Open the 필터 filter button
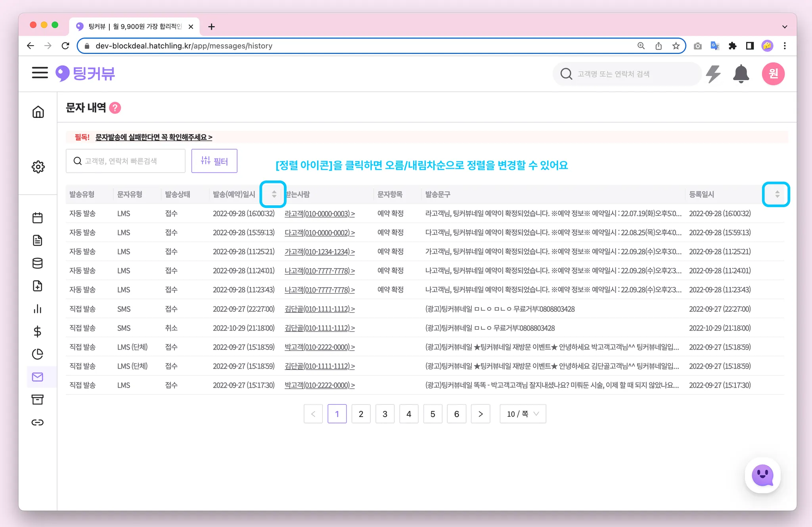 pyautogui.click(x=214, y=161)
